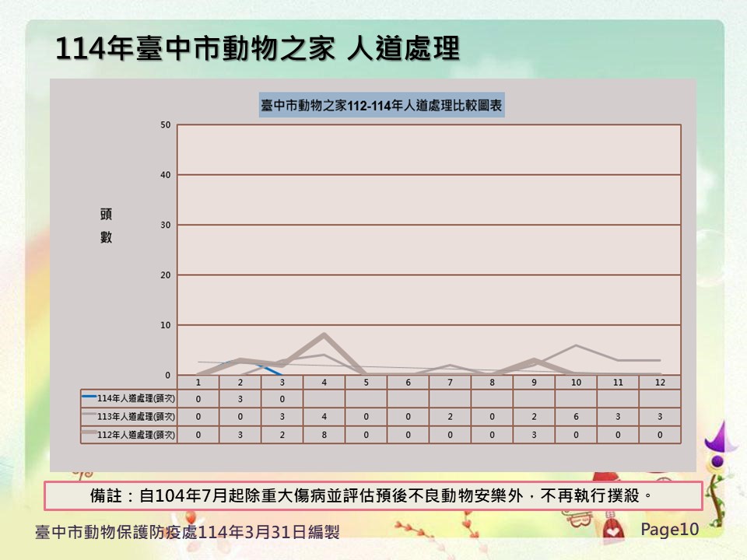
Task: Click the blue line key for 114年
Action: [89, 396]
